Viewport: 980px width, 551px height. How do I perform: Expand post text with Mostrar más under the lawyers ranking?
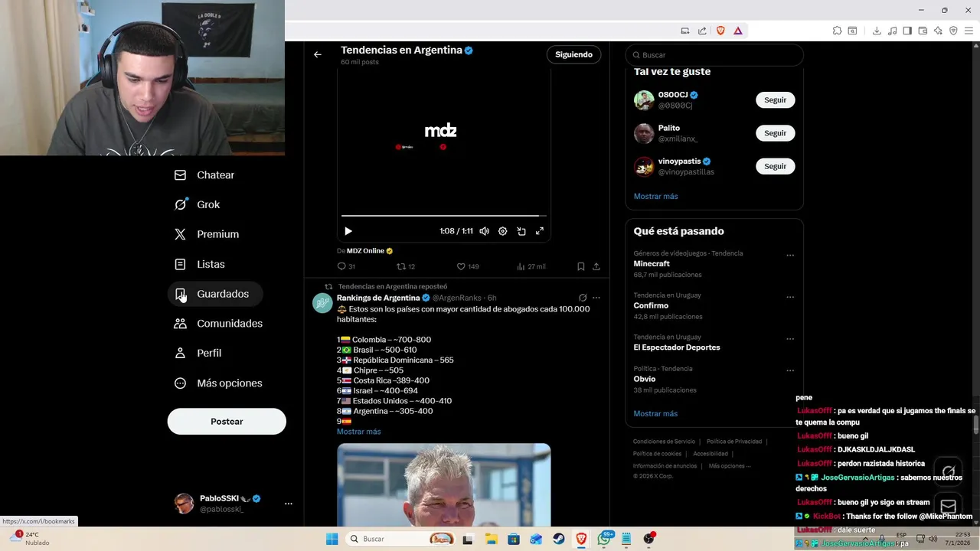point(358,432)
